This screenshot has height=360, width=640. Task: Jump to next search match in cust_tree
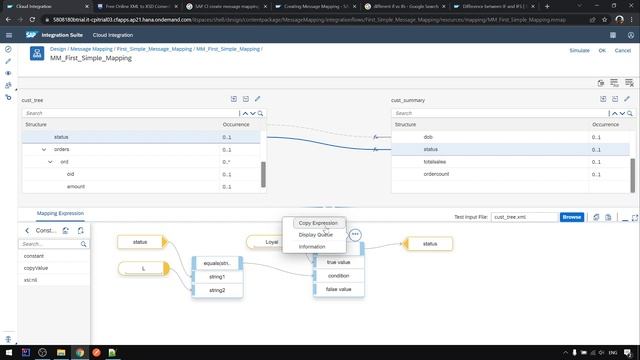click(253, 113)
